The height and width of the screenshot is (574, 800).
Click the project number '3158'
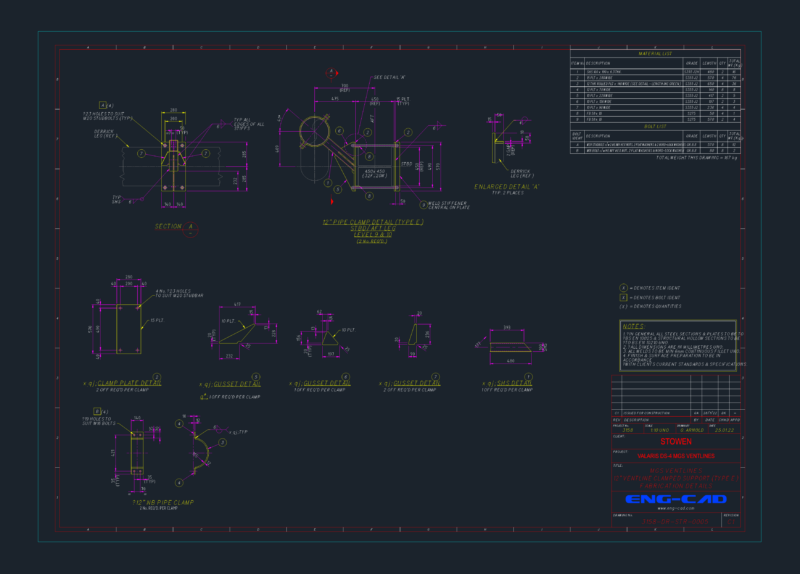(628, 430)
